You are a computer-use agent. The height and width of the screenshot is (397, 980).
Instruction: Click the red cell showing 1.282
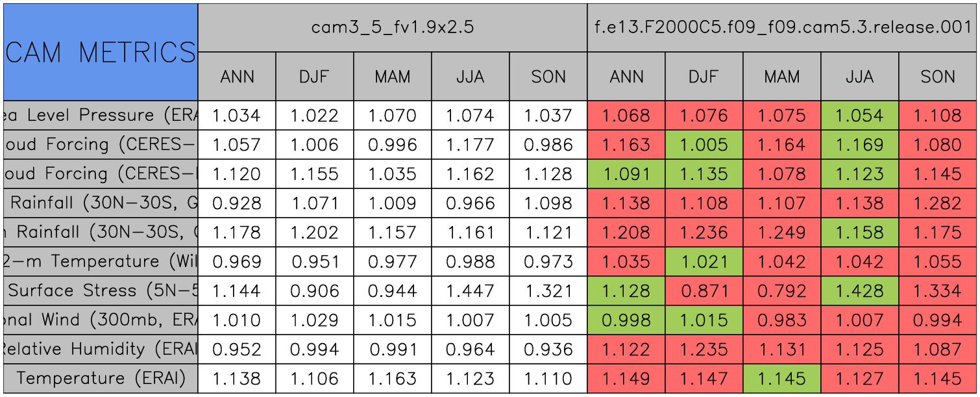pos(938,203)
